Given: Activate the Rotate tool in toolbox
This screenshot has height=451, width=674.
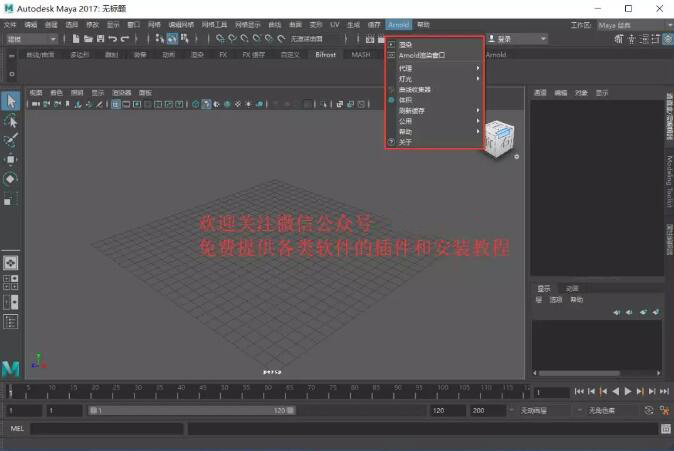Looking at the screenshot, I should pos(11,179).
